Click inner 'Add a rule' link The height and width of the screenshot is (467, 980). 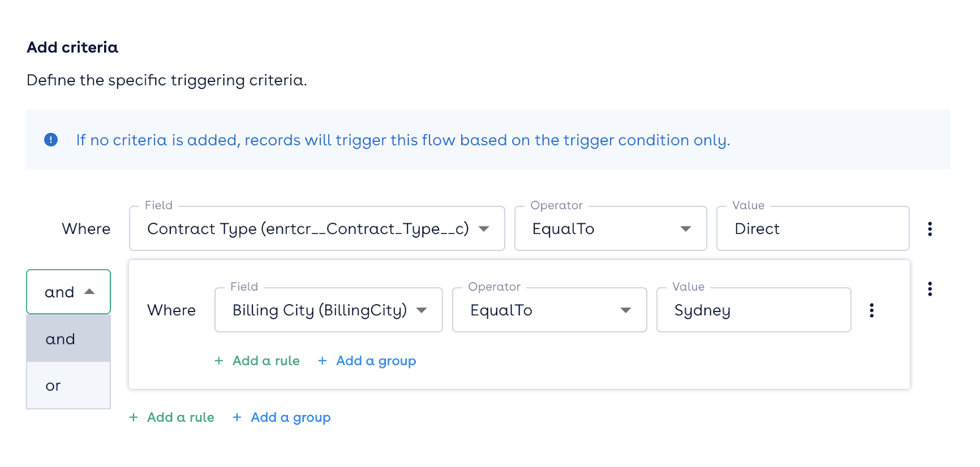point(266,361)
